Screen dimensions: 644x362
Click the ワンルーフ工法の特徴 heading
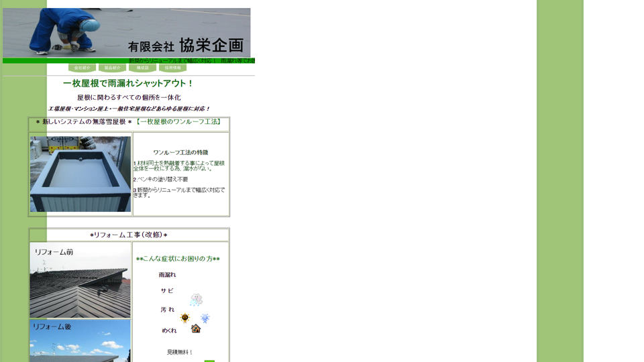tap(180, 153)
